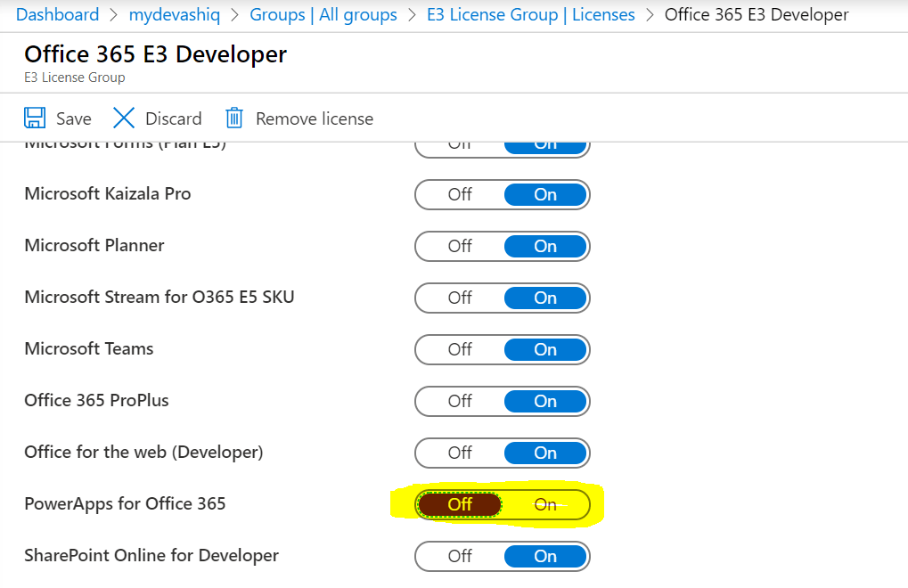Turn off Microsoft Kaizala Pro
908x588 pixels.
460,194
